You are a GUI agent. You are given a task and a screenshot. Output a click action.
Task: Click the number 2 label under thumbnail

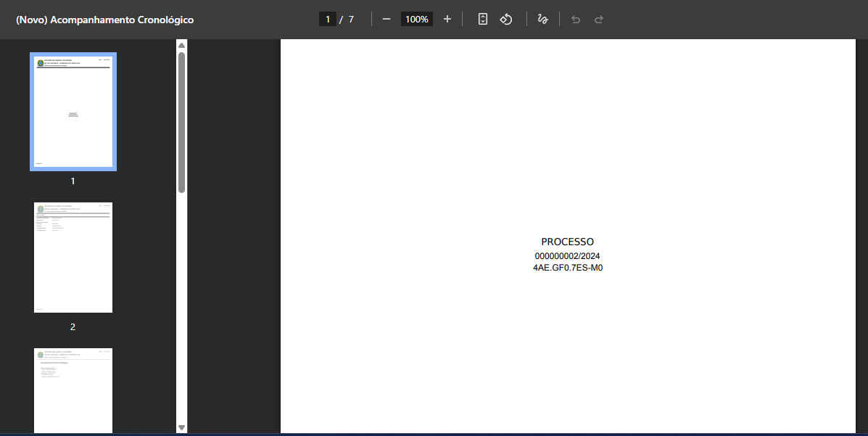coord(73,327)
